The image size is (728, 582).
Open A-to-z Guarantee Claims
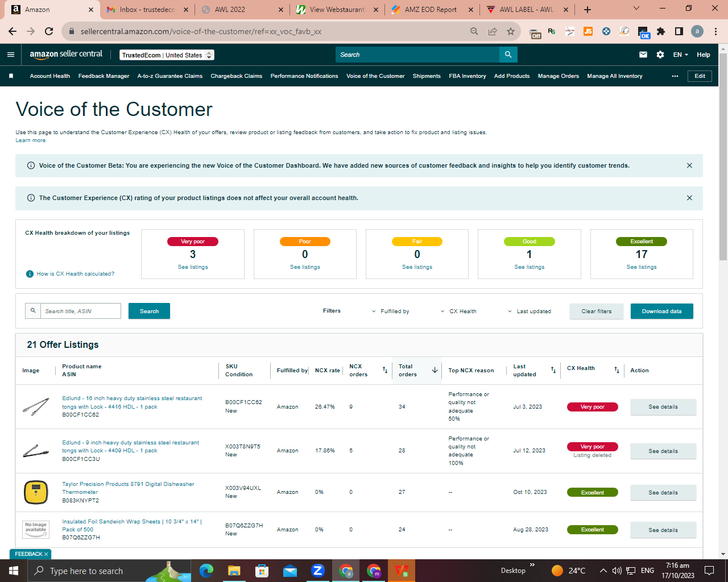pos(170,76)
